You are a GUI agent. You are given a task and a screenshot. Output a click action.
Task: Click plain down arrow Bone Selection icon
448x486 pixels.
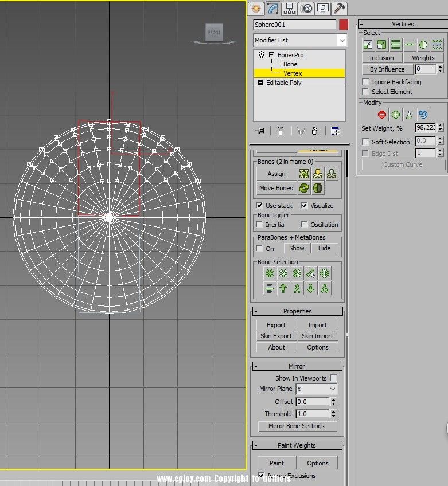[x=310, y=288]
